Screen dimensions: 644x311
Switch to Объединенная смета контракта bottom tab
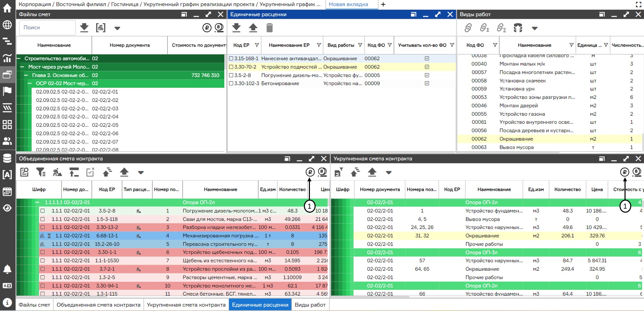pyautogui.click(x=98, y=305)
